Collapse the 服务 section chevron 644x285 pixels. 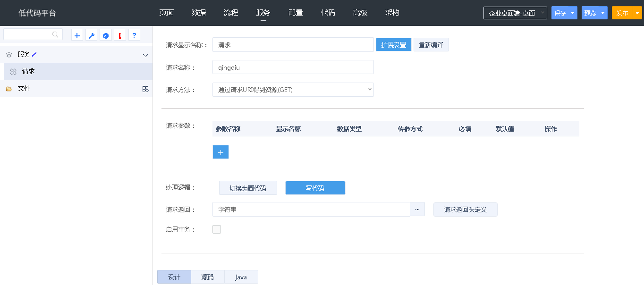(x=145, y=55)
